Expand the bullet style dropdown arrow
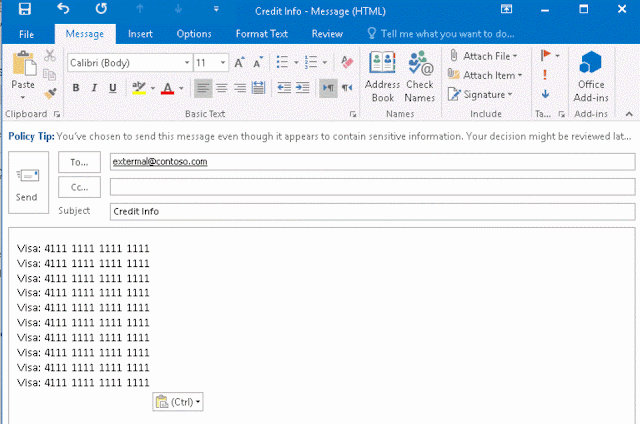This screenshot has width=640, height=424. point(296,63)
